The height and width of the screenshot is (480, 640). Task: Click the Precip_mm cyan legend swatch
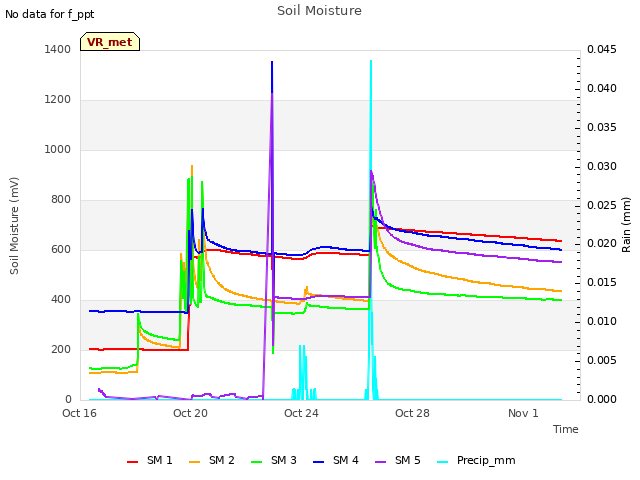coord(442,462)
